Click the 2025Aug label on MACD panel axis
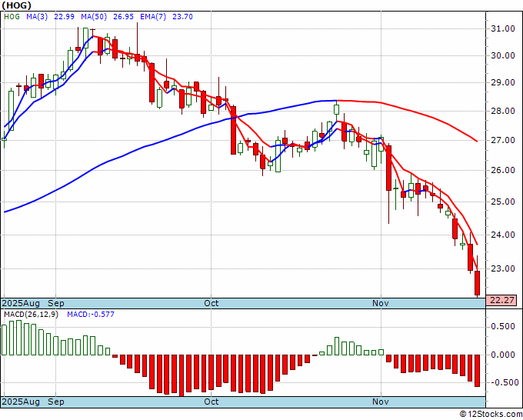This screenshot has height=420, width=523. tap(21, 402)
